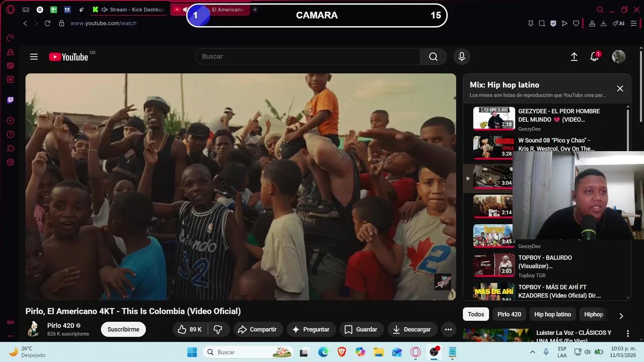Open the GX Corner gamepad icon
644x362 pixels.
(26, 10)
